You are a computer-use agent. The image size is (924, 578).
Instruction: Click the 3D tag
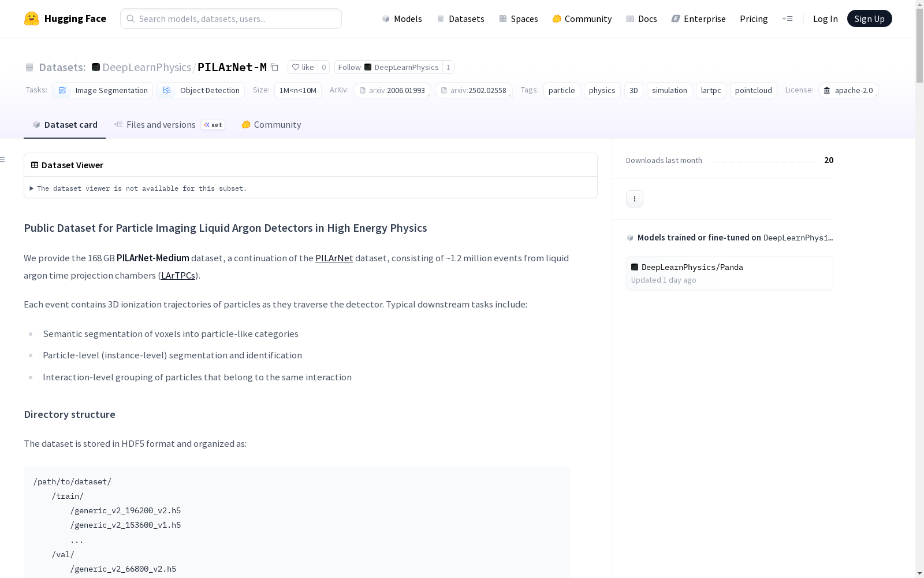tap(634, 90)
